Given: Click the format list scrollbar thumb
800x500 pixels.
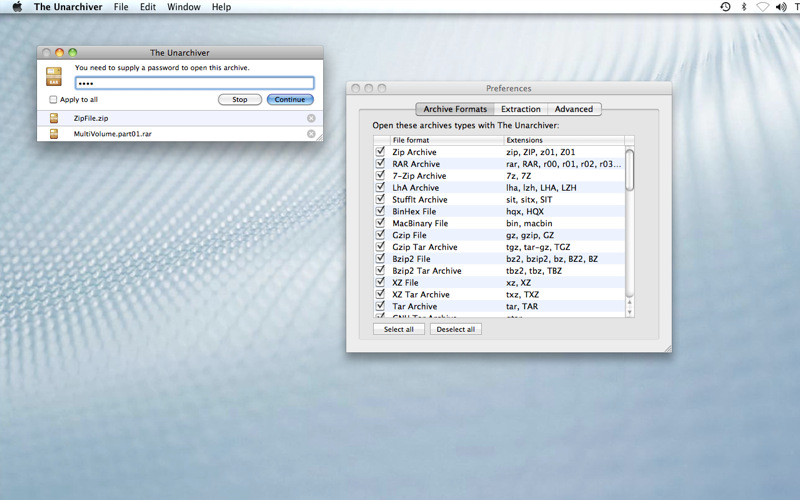Looking at the screenshot, I should tap(630, 170).
